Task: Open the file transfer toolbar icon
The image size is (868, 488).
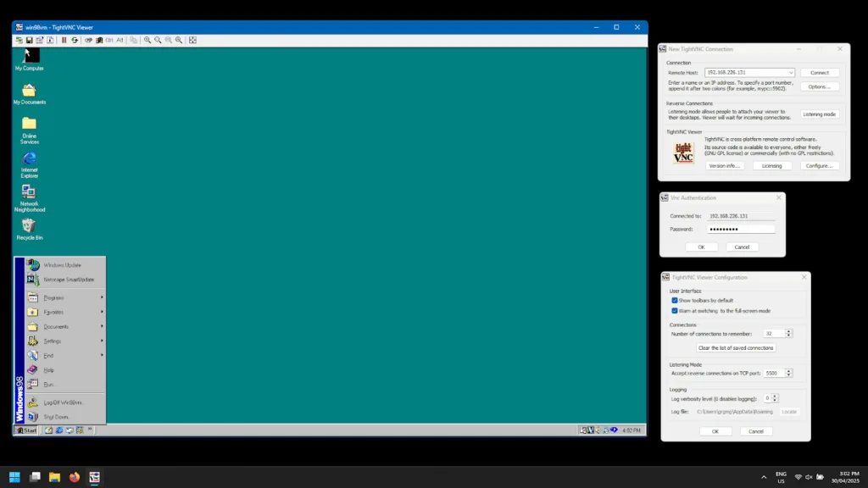Action: tap(133, 40)
